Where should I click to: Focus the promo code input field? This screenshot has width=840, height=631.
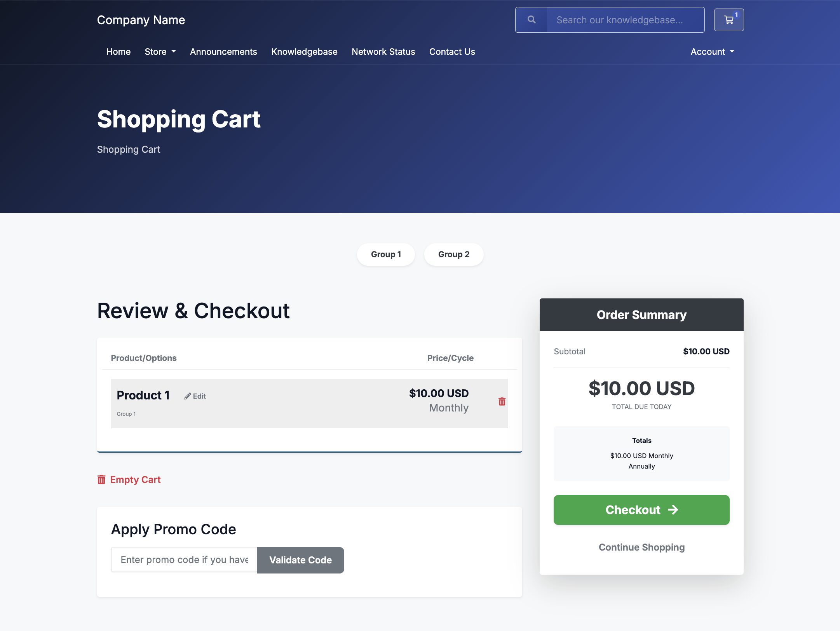184,560
